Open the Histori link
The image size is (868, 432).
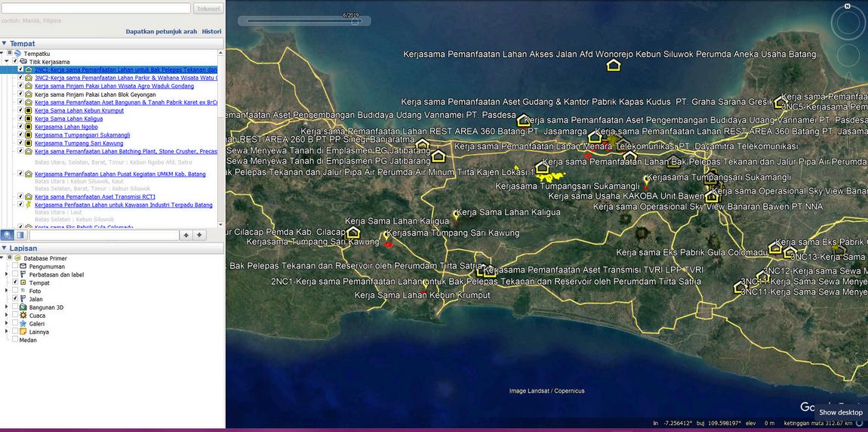click(211, 32)
